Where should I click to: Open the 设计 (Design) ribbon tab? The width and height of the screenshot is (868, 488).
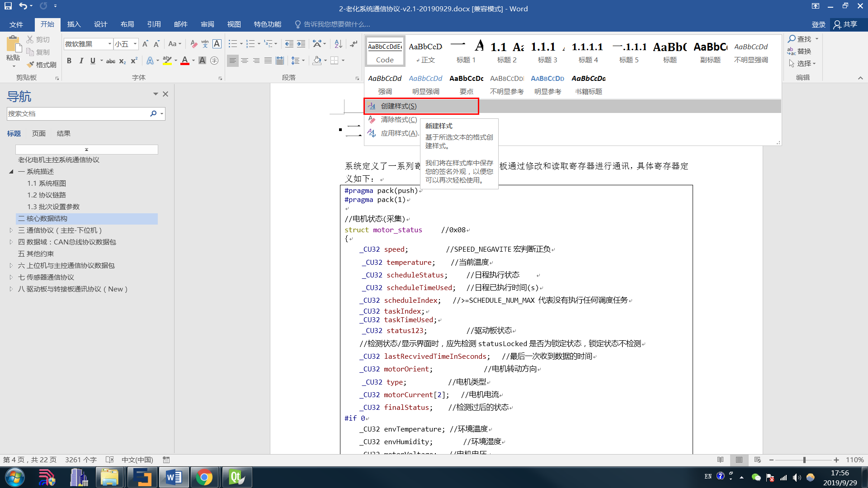(100, 24)
